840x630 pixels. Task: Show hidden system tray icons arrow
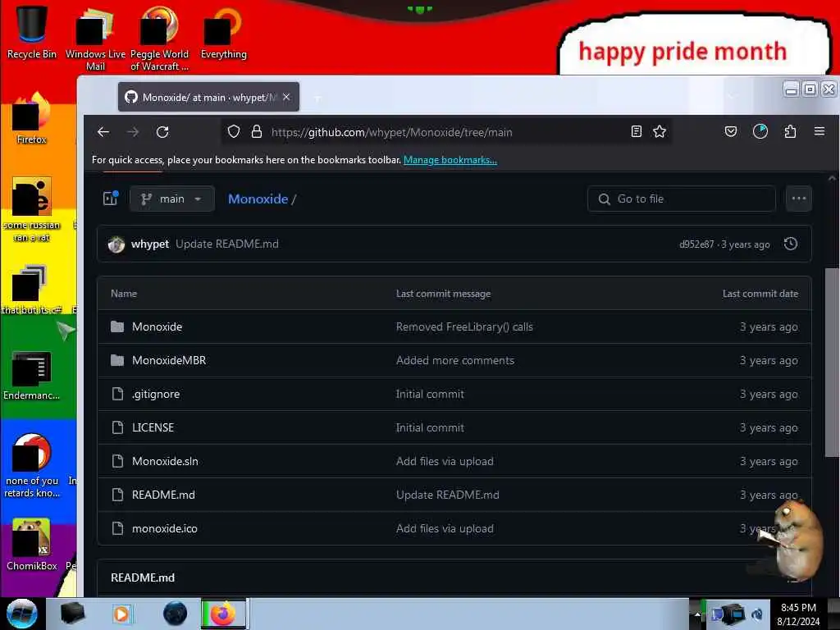697,614
